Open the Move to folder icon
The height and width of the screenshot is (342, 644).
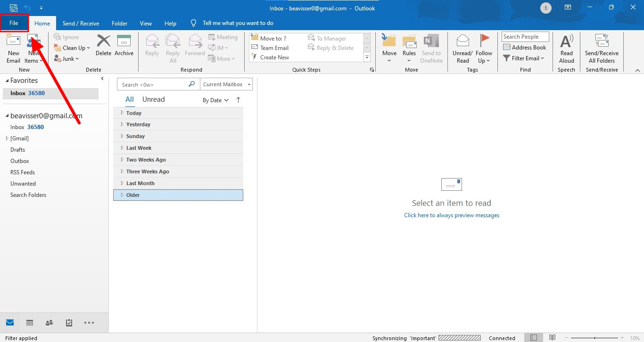[x=389, y=41]
